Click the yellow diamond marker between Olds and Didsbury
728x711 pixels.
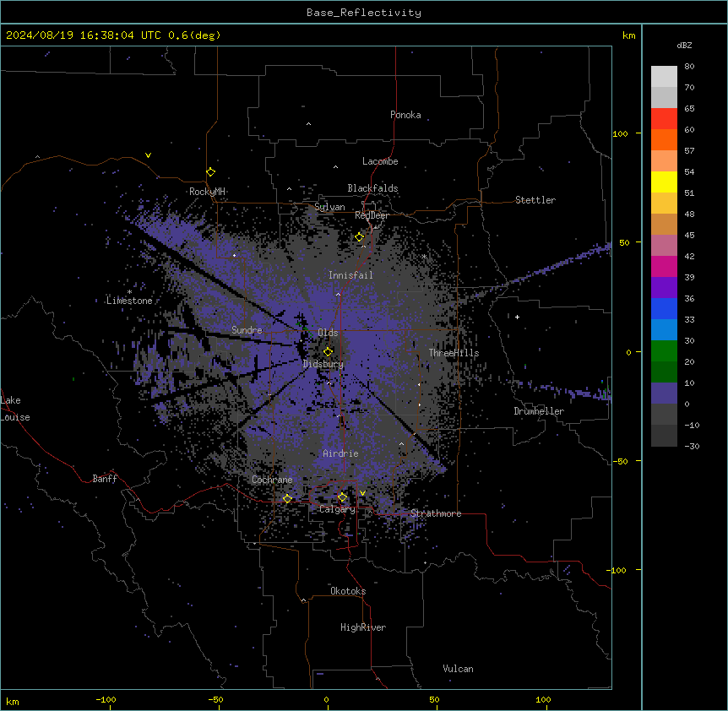[328, 351]
